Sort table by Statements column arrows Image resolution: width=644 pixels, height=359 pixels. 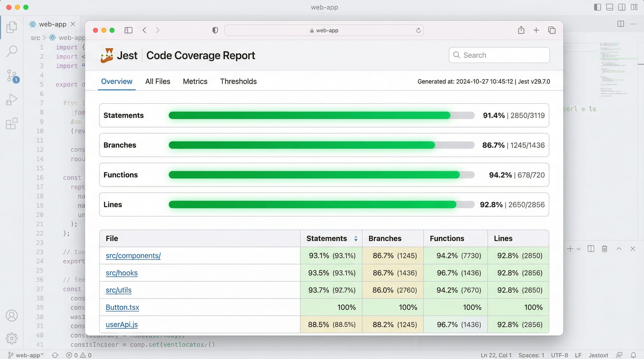pyautogui.click(x=355, y=238)
